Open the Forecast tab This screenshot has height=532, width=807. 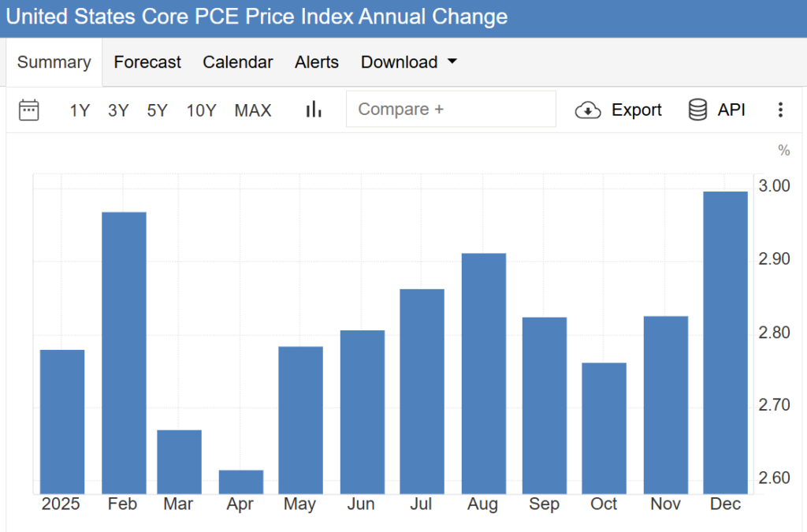pyautogui.click(x=147, y=62)
